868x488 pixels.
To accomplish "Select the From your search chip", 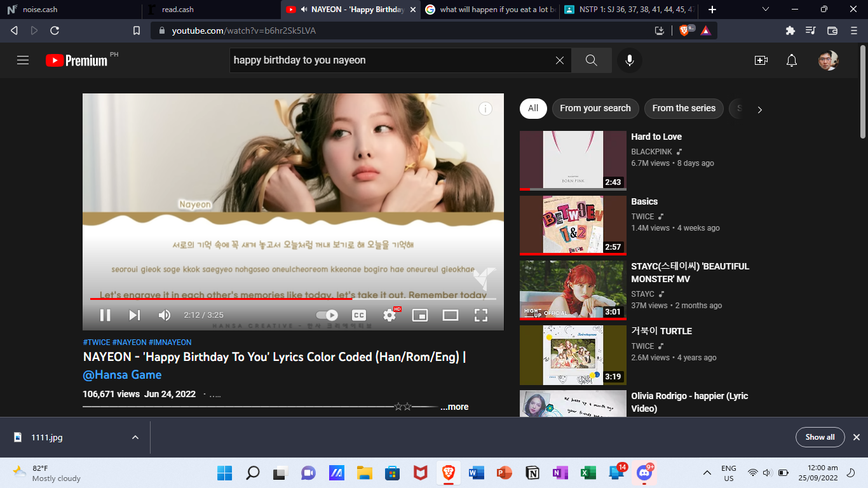I will pos(595,109).
